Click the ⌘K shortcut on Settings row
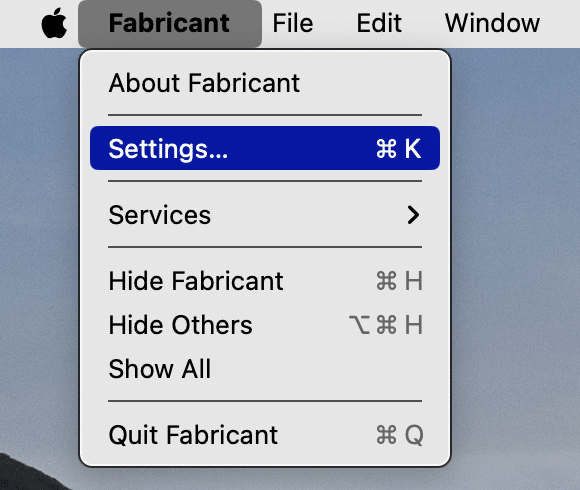Screen dimensions: 580x490 398,149
